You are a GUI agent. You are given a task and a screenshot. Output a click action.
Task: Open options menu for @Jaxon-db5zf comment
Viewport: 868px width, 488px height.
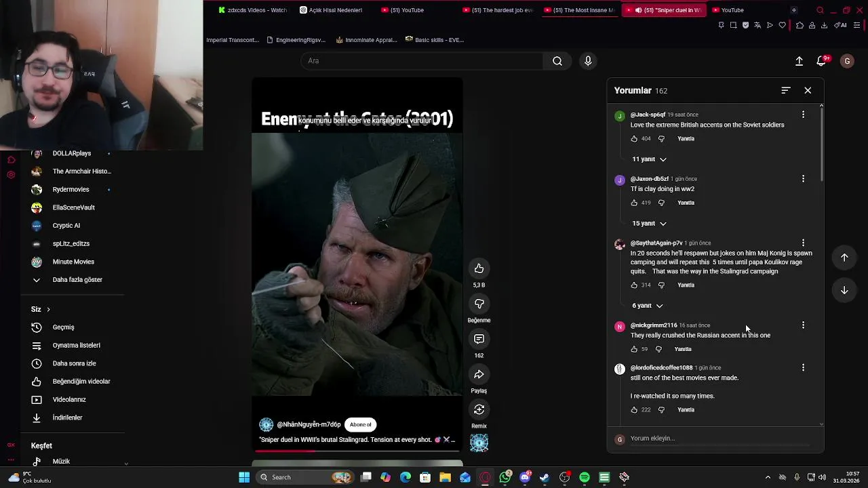803,179
